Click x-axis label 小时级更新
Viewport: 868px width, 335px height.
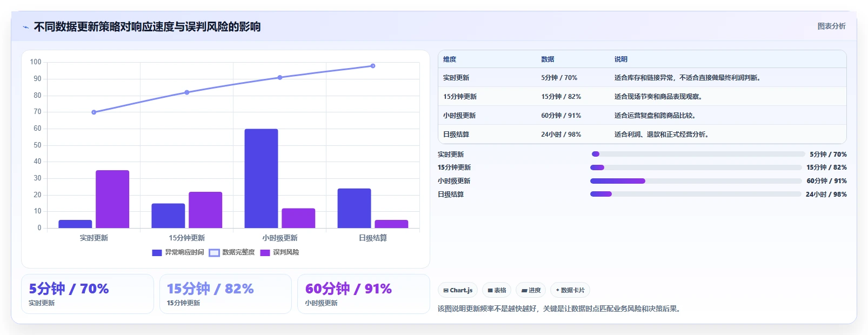pos(280,238)
